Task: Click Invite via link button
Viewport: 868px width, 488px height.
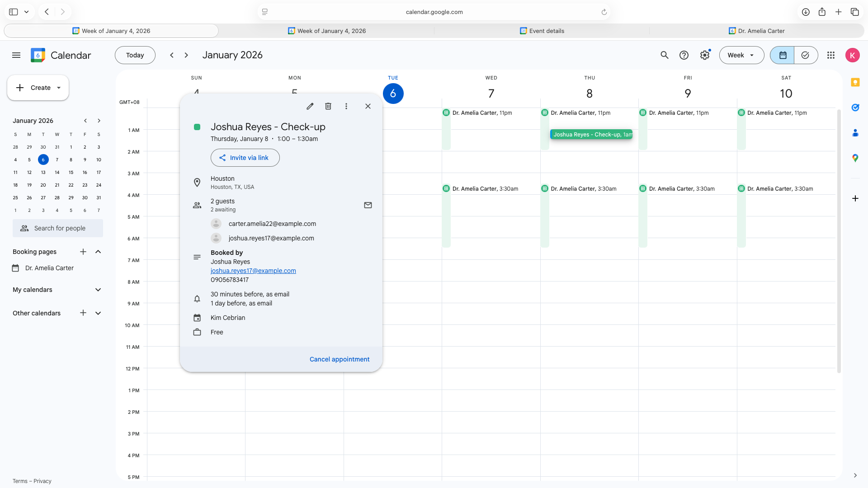Action: tap(245, 158)
